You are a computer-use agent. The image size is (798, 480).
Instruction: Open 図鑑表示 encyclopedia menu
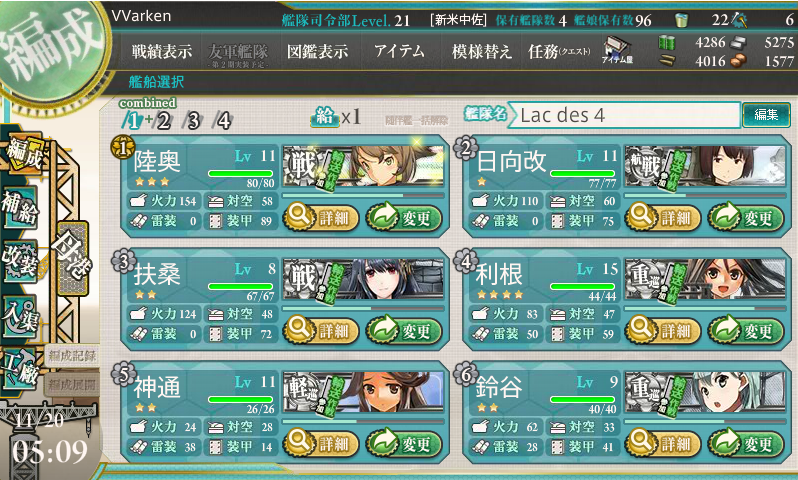click(318, 51)
